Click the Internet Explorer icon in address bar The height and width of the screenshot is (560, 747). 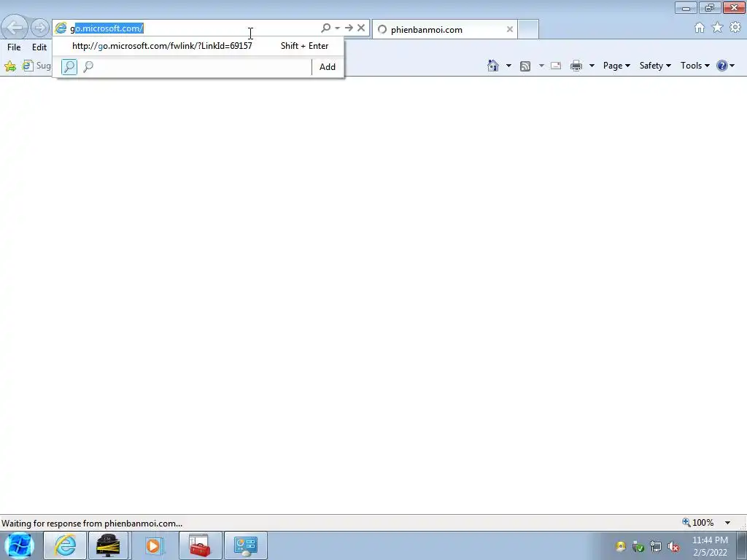[61, 28]
